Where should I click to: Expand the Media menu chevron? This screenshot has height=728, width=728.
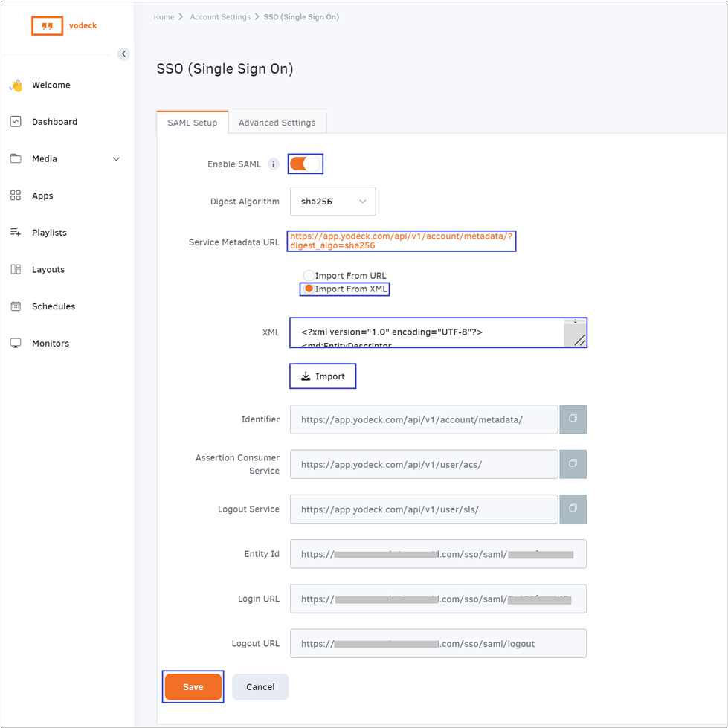coord(116,159)
